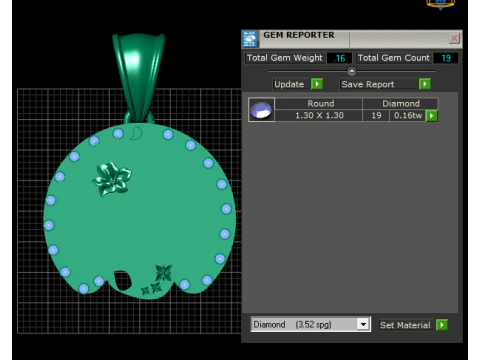Click the Gem Reporter panel icon

tap(250, 39)
